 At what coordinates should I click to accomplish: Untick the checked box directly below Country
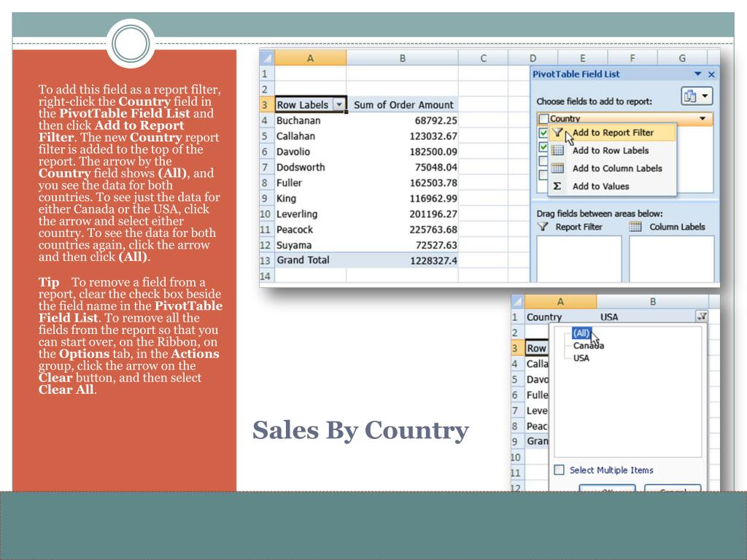click(543, 133)
